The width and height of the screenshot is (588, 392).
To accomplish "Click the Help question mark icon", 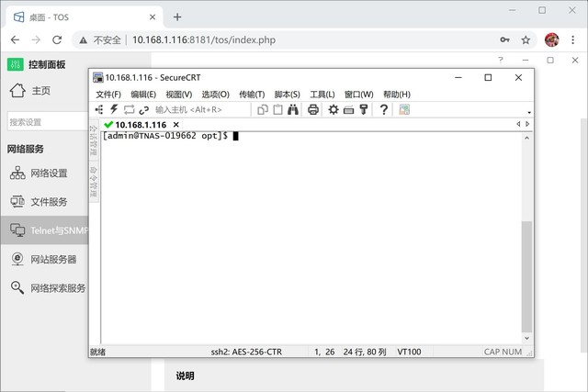I will coord(384,109).
